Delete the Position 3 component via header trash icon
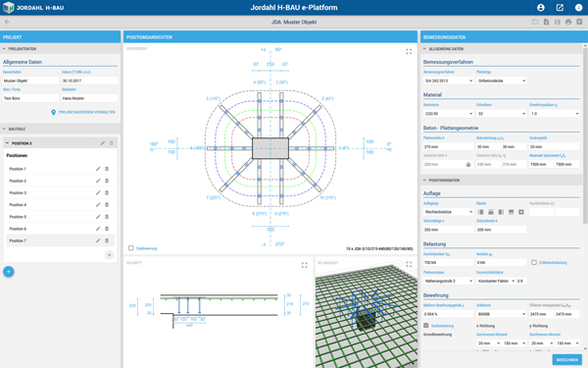The image size is (588, 368). [111, 143]
